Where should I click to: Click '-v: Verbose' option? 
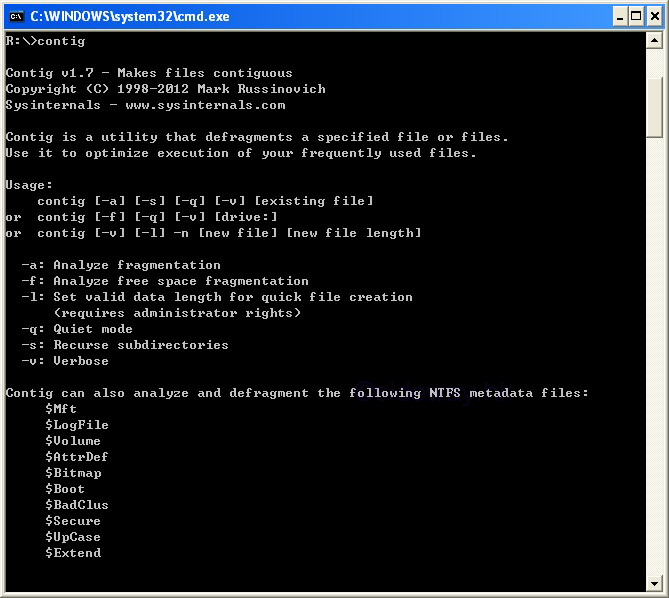(65, 361)
